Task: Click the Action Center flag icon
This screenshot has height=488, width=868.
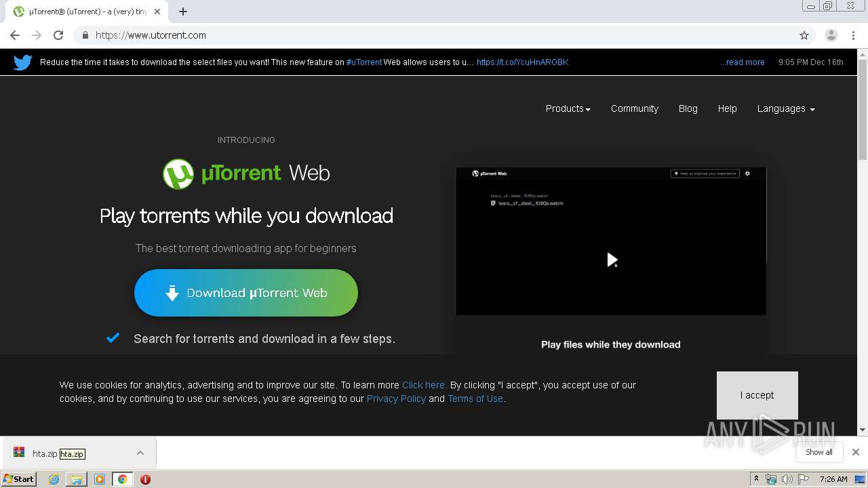Action: point(804,479)
